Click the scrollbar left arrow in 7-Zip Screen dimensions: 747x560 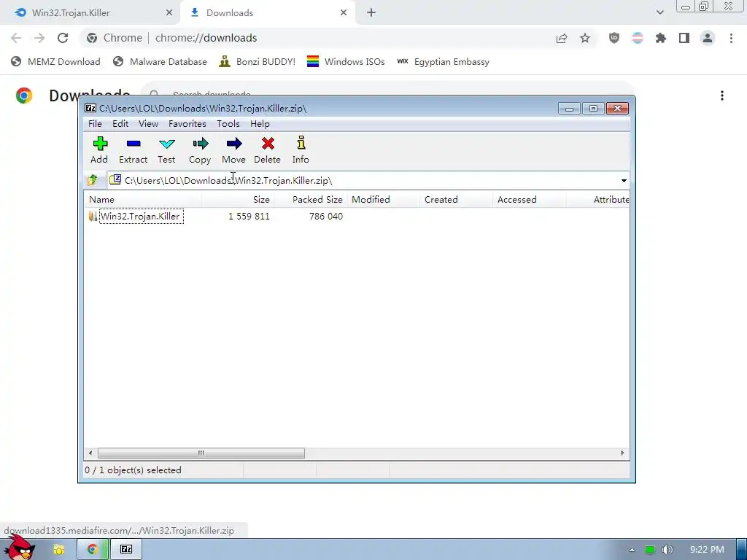pos(90,453)
